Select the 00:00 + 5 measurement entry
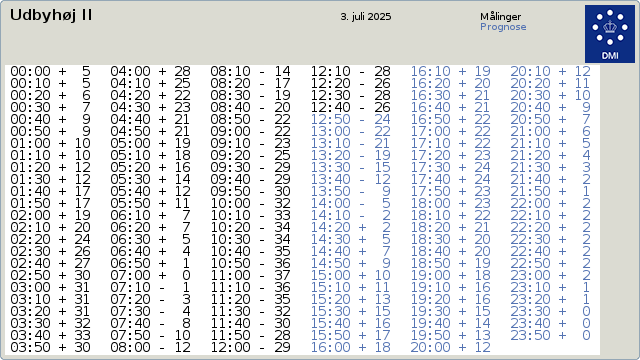640x360 pixels. coord(50,71)
